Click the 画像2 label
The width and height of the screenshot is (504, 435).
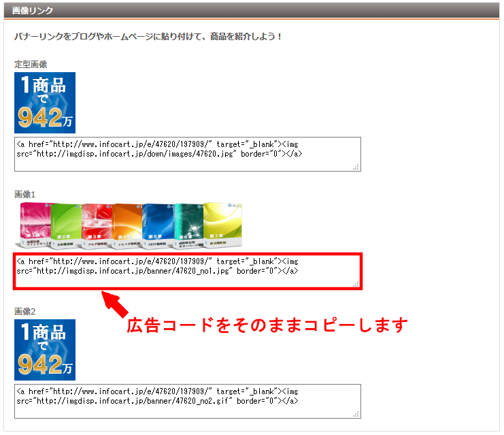(24, 312)
